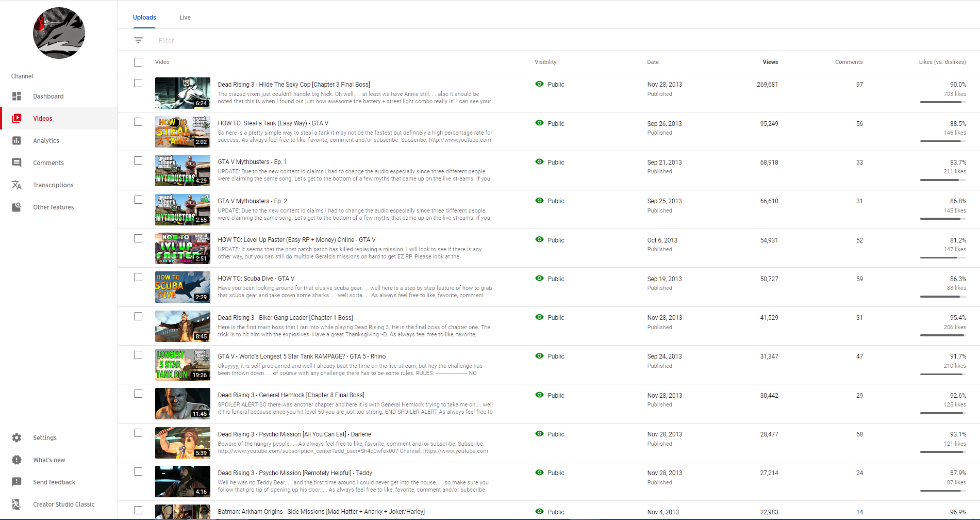
Task: Check the Scuba Dive video checkbox
Action: [138, 277]
